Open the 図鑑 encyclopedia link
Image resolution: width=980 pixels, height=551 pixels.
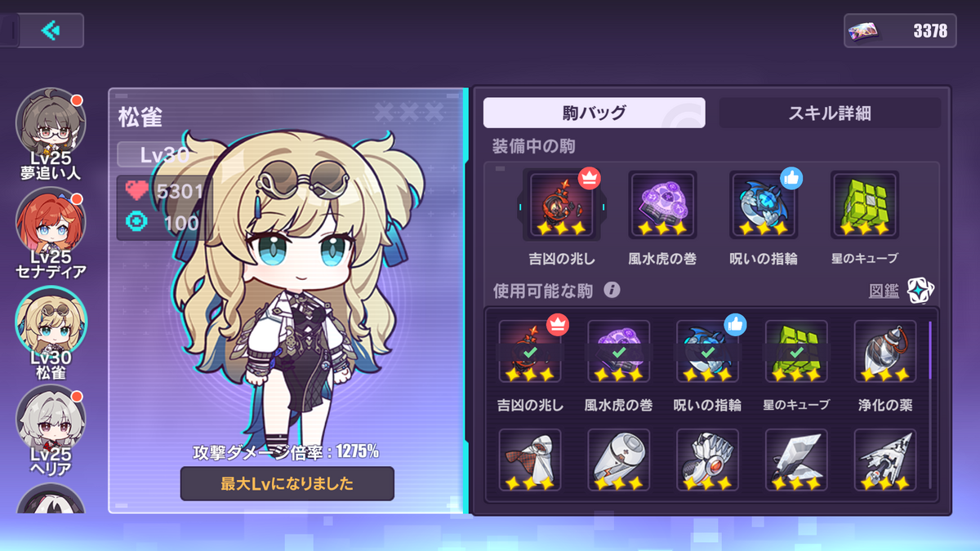[x=884, y=291]
